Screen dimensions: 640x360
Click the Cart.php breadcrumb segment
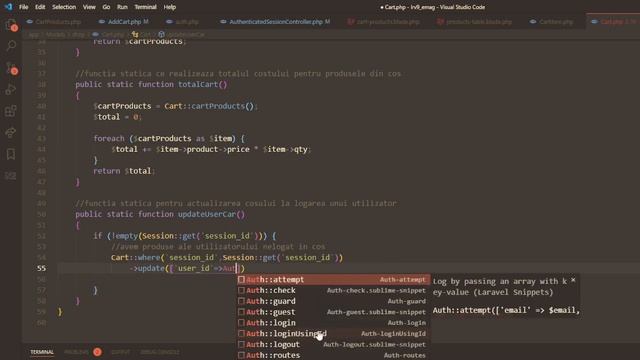pos(109,35)
